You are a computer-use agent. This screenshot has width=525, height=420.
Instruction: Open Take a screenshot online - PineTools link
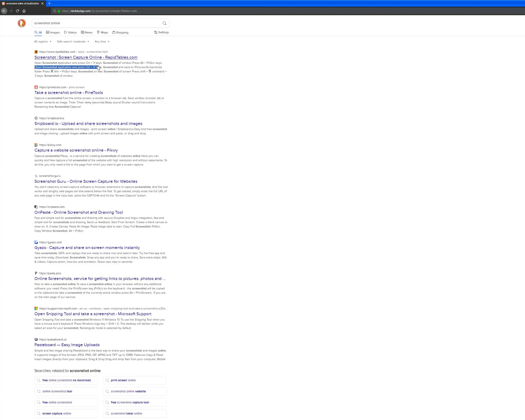pyautogui.click(x=69, y=92)
